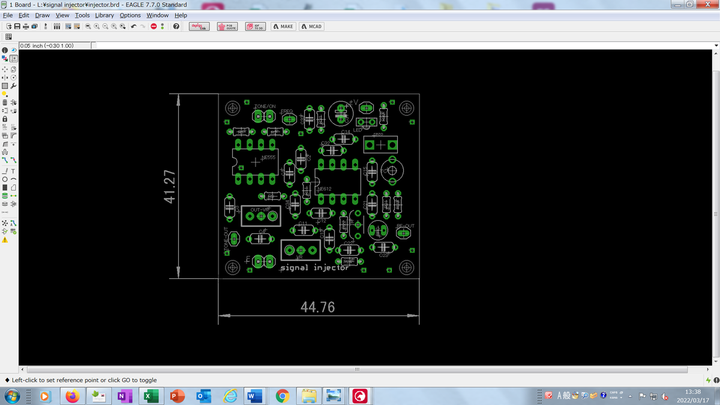This screenshot has height=405, width=720.
Task: Zoom in with the magnifier plus icon
Action: [x=96, y=27]
